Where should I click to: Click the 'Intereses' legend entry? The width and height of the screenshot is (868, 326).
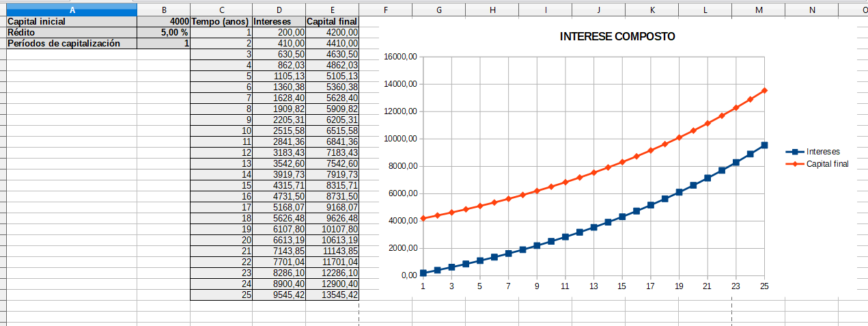[x=823, y=152]
